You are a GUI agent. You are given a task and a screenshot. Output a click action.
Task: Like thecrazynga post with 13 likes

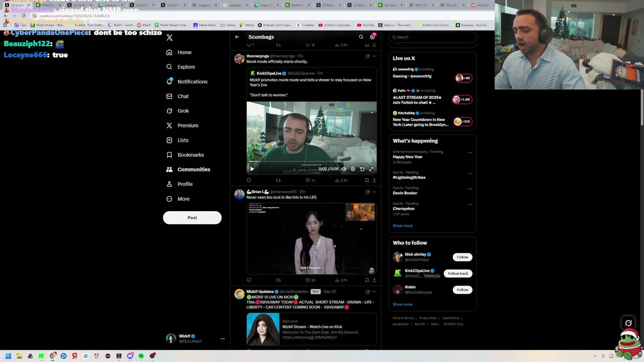[x=310, y=180]
